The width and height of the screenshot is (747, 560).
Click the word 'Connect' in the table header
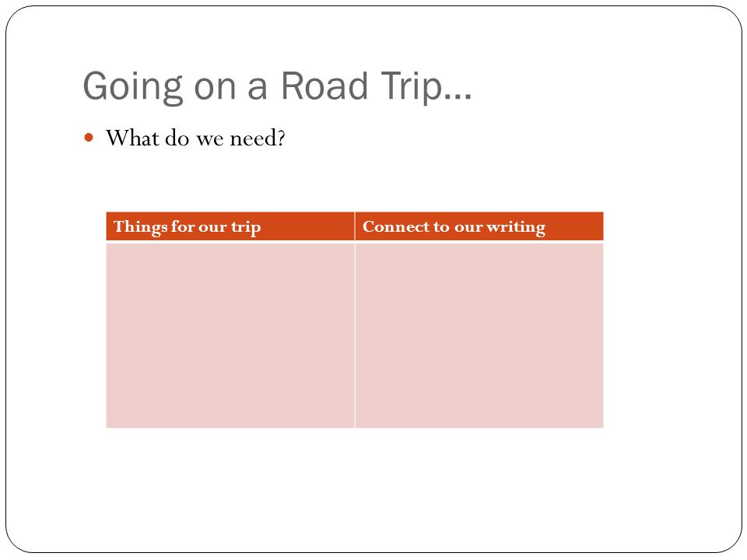point(396,226)
